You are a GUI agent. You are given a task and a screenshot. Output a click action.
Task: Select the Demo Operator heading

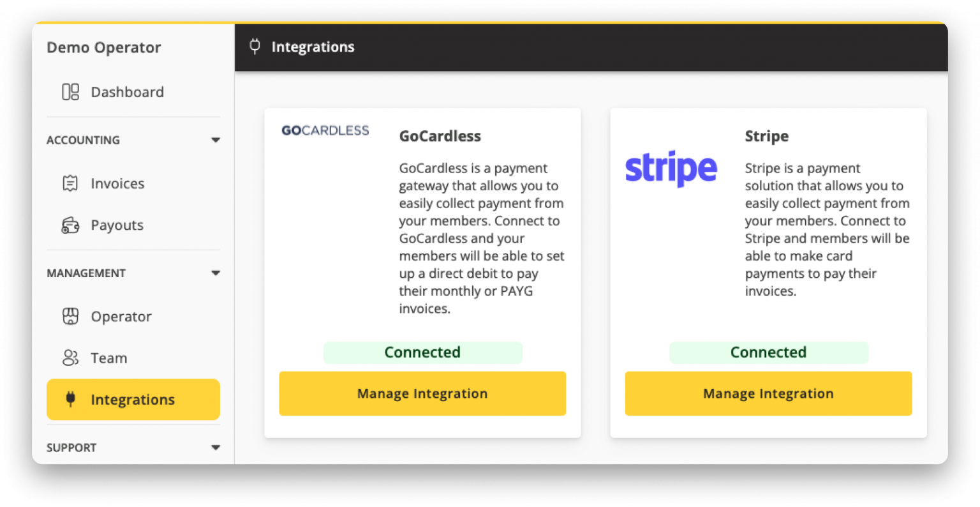[104, 47]
